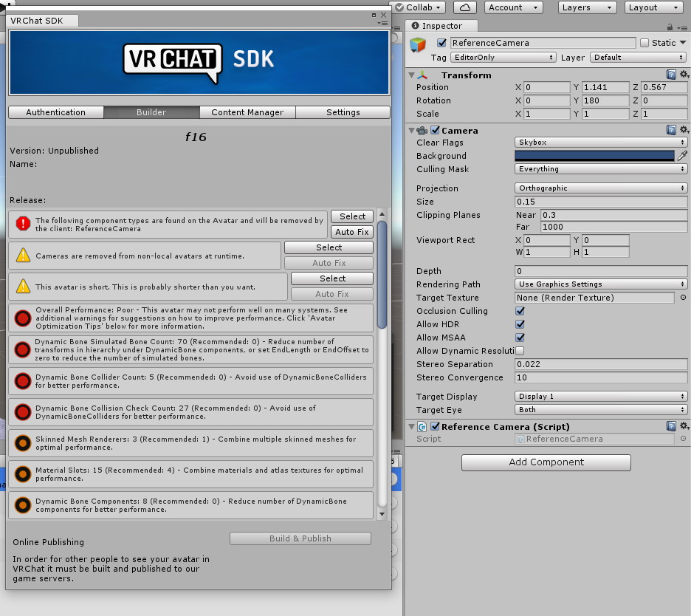The image size is (691, 616).
Task: Click the GameObject cube icon in Inspector
Action: point(418,45)
